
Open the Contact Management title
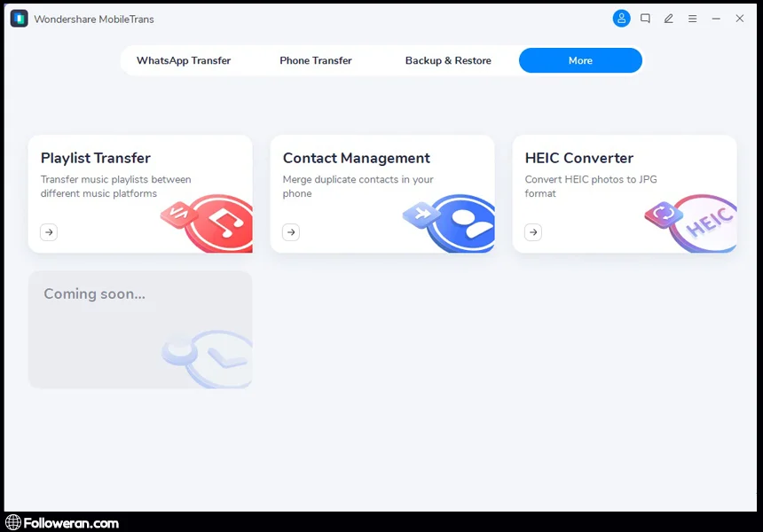357,159
